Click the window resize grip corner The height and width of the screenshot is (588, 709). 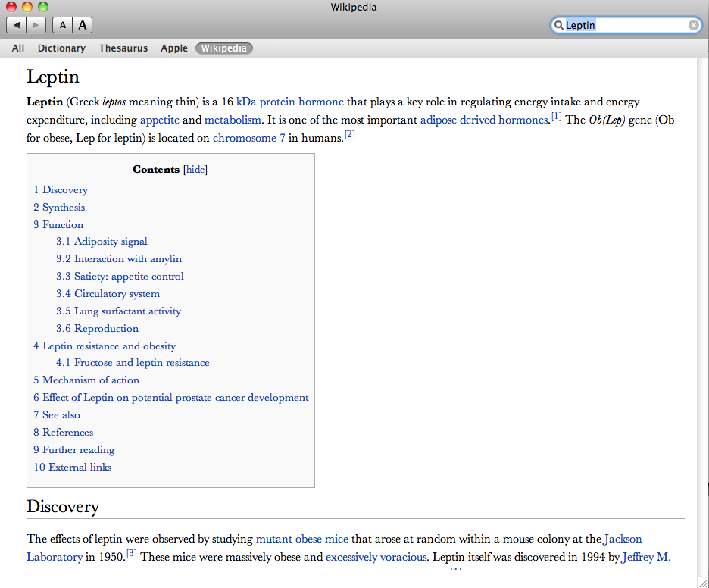click(x=703, y=583)
